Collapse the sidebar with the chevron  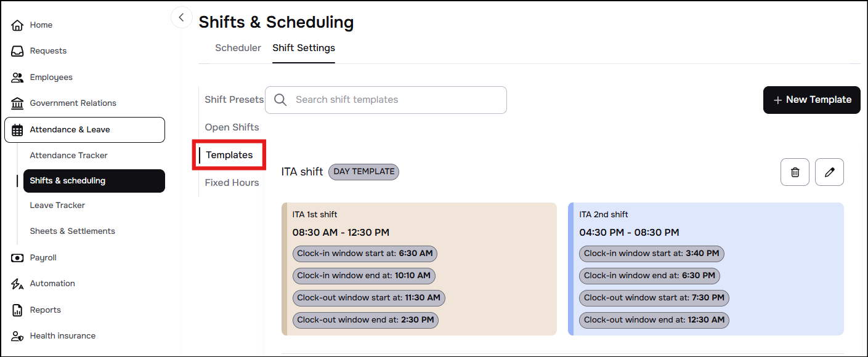[181, 17]
